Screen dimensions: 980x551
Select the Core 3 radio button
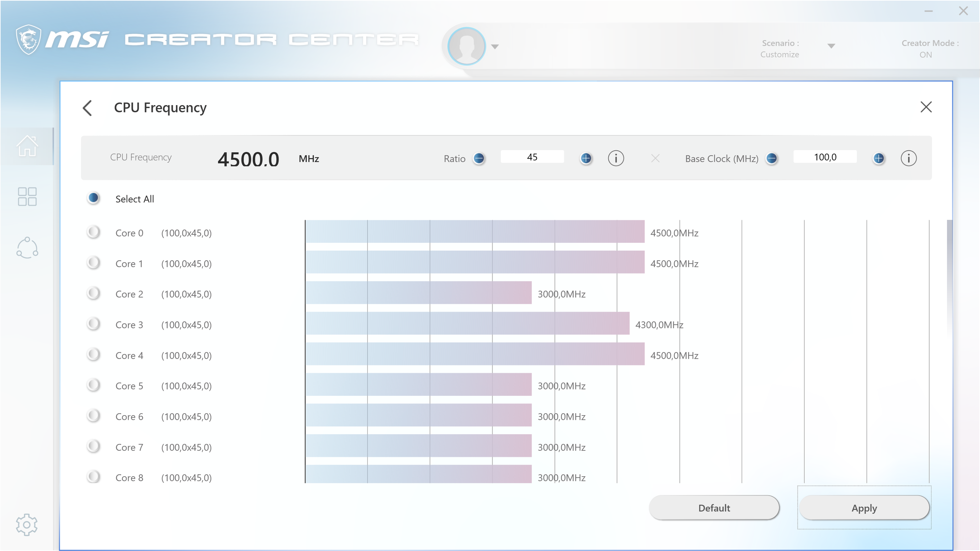pyautogui.click(x=93, y=324)
